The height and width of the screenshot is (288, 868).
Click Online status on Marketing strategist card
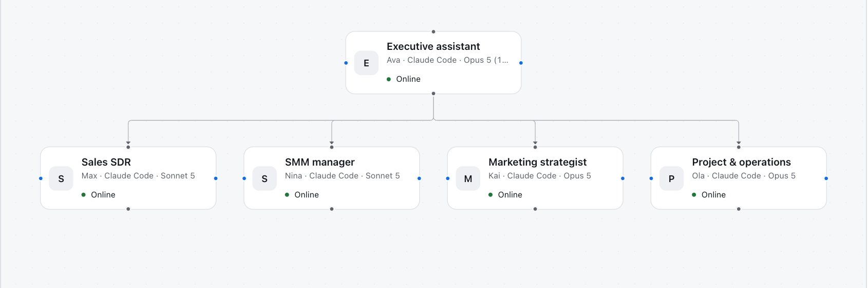click(505, 195)
